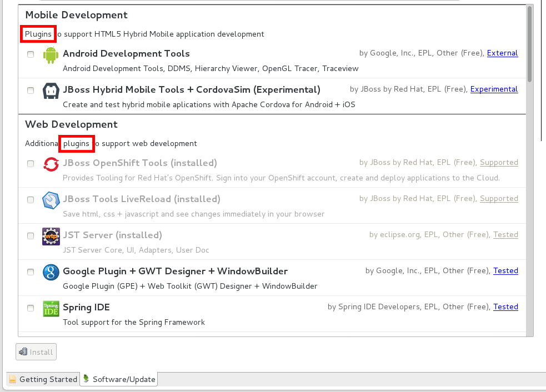Enable the Android Development Tools checkbox
The height and width of the screenshot is (392, 546).
point(31,54)
